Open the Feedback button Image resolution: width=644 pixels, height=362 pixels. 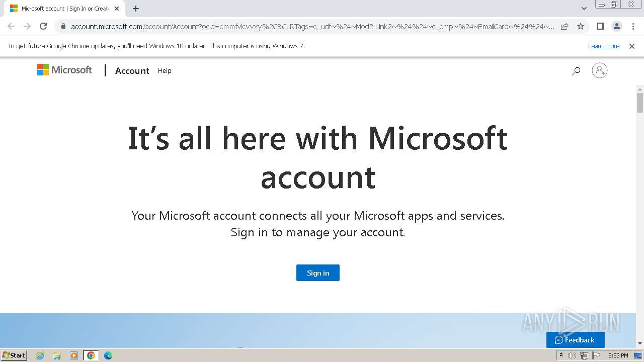(575, 340)
